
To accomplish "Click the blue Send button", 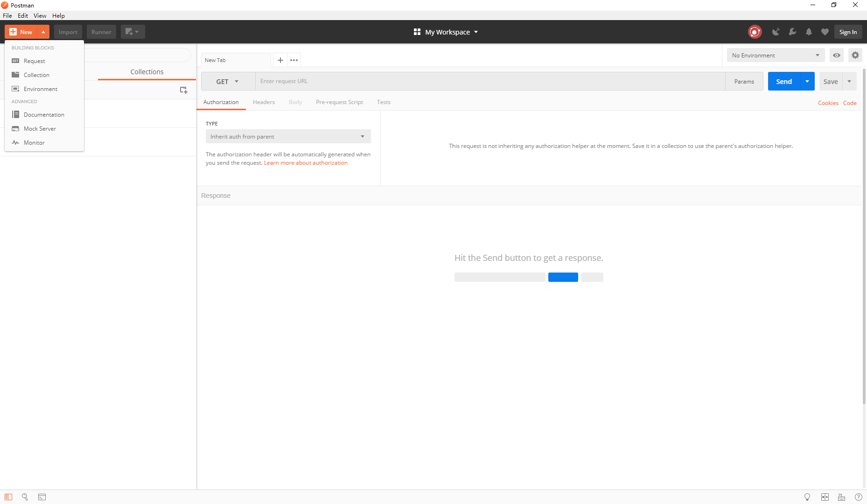I will [x=784, y=81].
